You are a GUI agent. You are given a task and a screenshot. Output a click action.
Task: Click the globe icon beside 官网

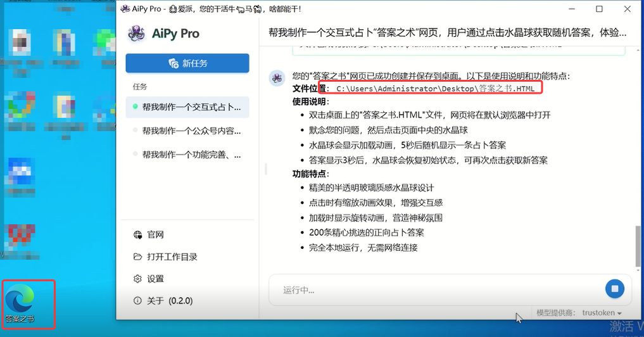tap(137, 234)
